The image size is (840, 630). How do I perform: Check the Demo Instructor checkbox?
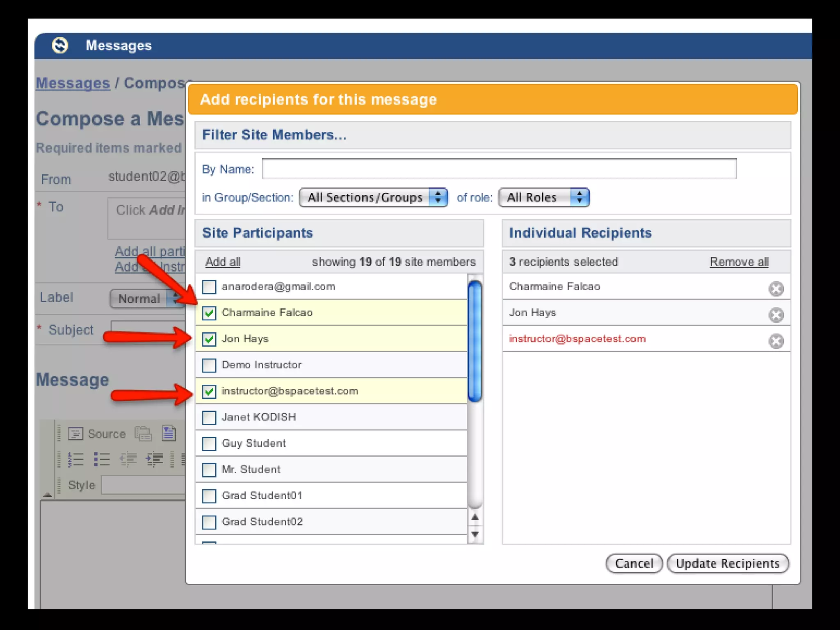pos(209,365)
